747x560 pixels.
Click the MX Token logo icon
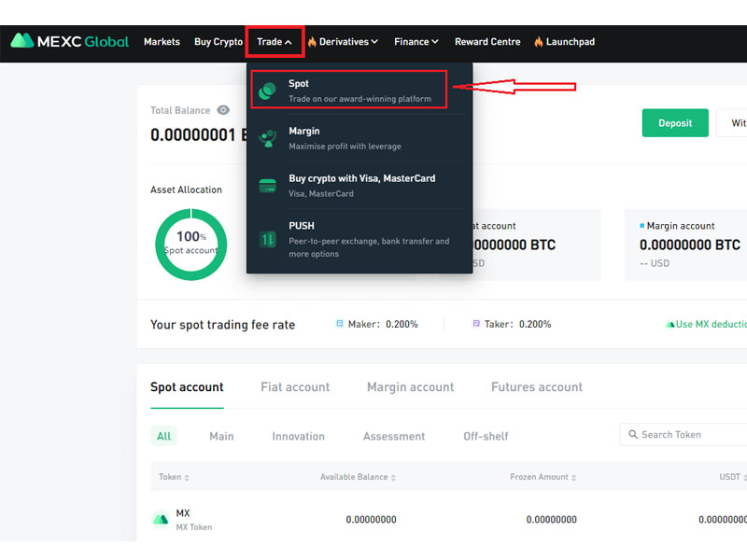[x=161, y=519]
